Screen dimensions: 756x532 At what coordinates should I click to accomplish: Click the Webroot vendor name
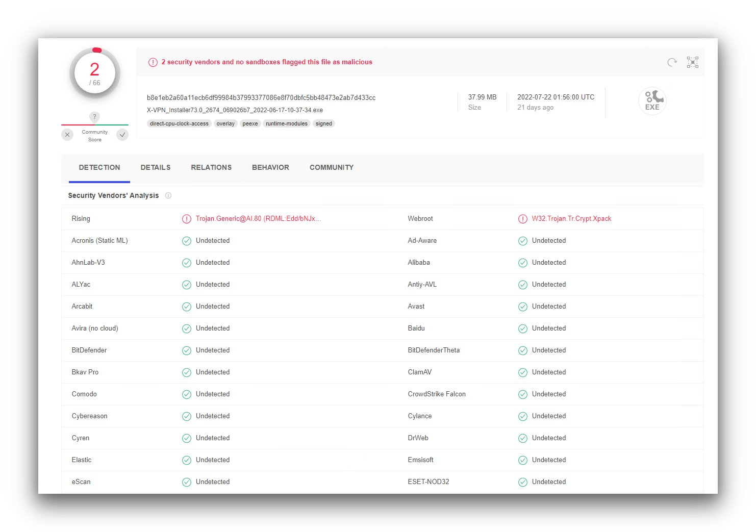tap(420, 218)
